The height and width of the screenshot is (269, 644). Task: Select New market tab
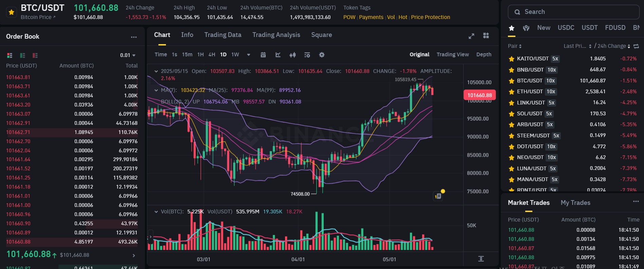(x=544, y=28)
